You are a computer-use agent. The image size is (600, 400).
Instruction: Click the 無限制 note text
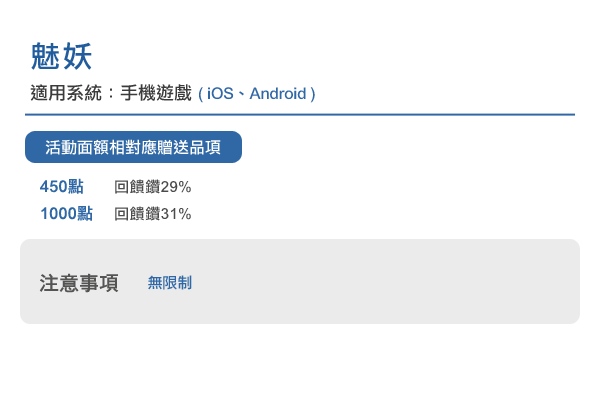click(x=170, y=283)
